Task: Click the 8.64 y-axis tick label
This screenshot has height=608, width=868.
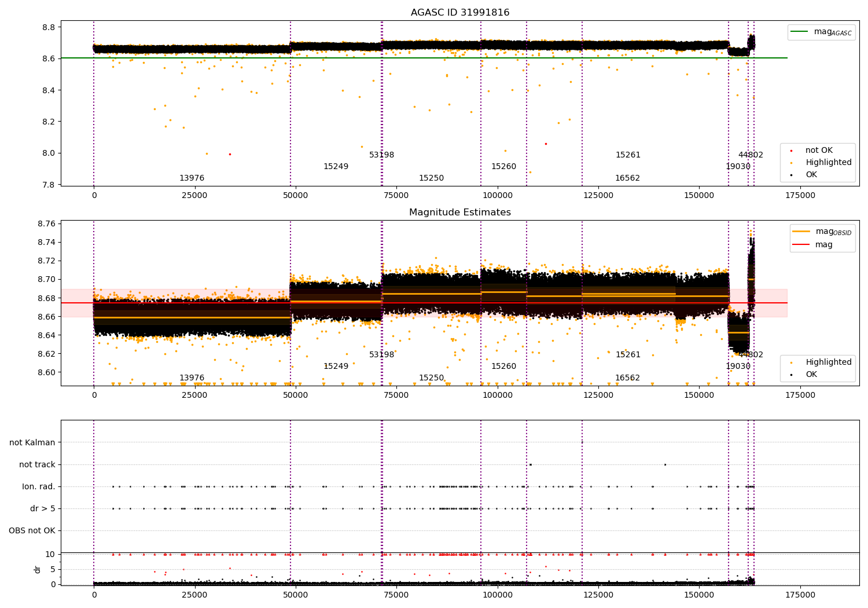Action: 46,335
